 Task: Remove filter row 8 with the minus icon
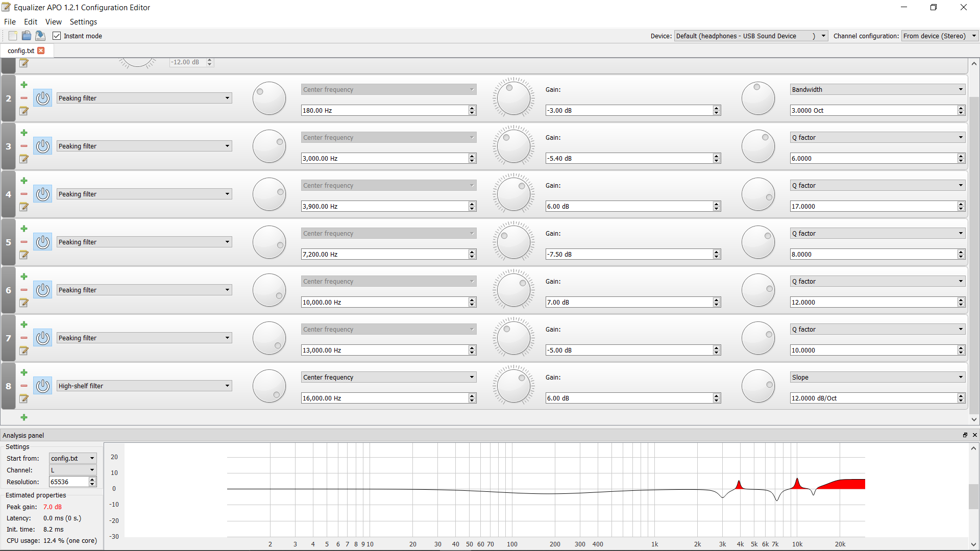click(24, 386)
